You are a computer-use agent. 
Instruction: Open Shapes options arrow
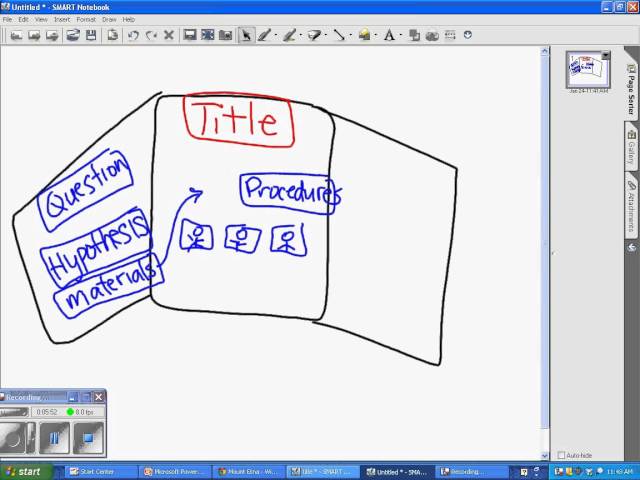coord(376,36)
